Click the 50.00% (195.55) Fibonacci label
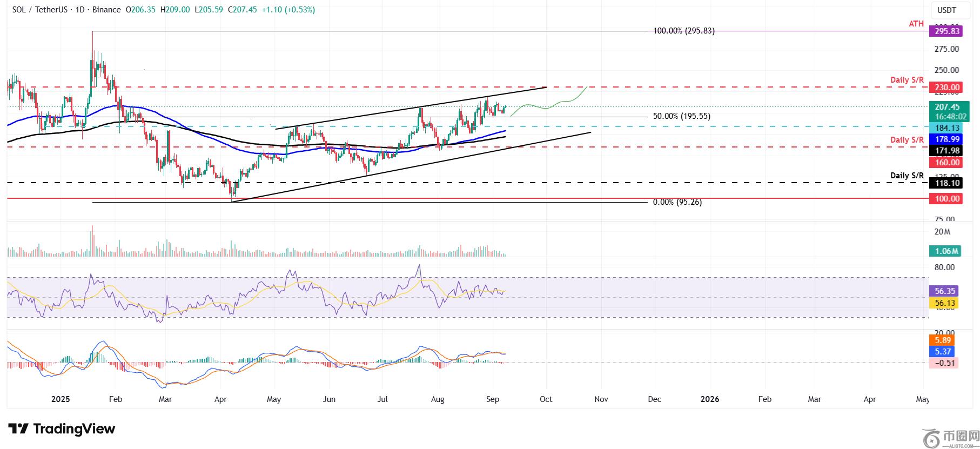The height and width of the screenshot is (449, 980). tap(681, 116)
